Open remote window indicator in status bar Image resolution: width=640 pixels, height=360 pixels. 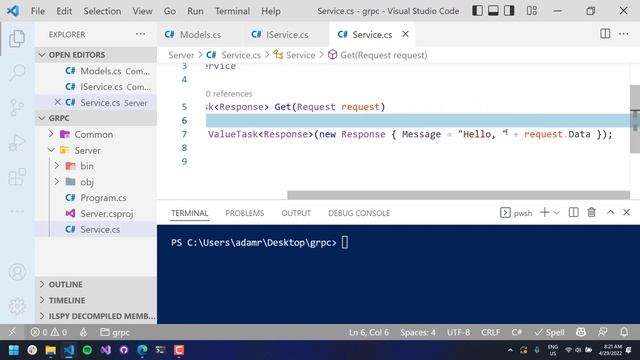(x=12, y=332)
